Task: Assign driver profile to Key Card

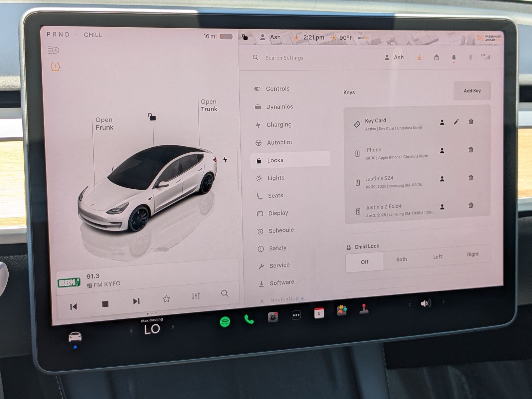Action: click(442, 122)
